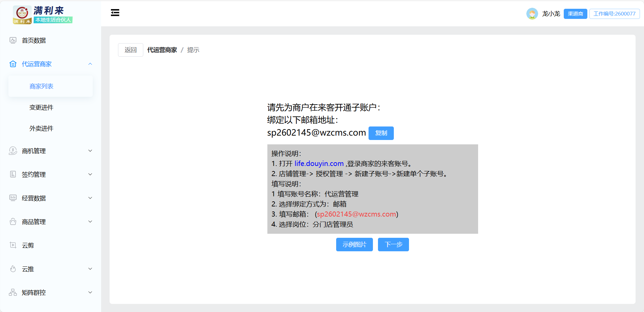Click the 选择绑定方式为：邮箱 line
This screenshot has width=644, height=312.
(309, 204)
